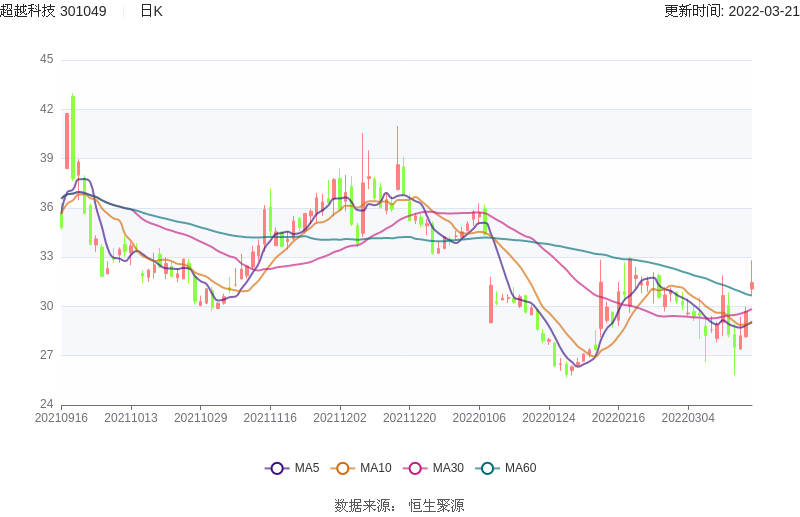This screenshot has width=800, height=517.
Task: Select the 20211116 date axis label
Action: pyautogui.click(x=270, y=418)
